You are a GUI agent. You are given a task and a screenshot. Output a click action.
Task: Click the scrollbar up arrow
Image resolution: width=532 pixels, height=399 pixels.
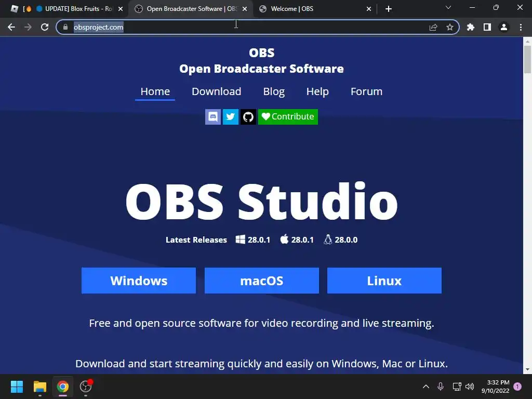[x=527, y=41]
